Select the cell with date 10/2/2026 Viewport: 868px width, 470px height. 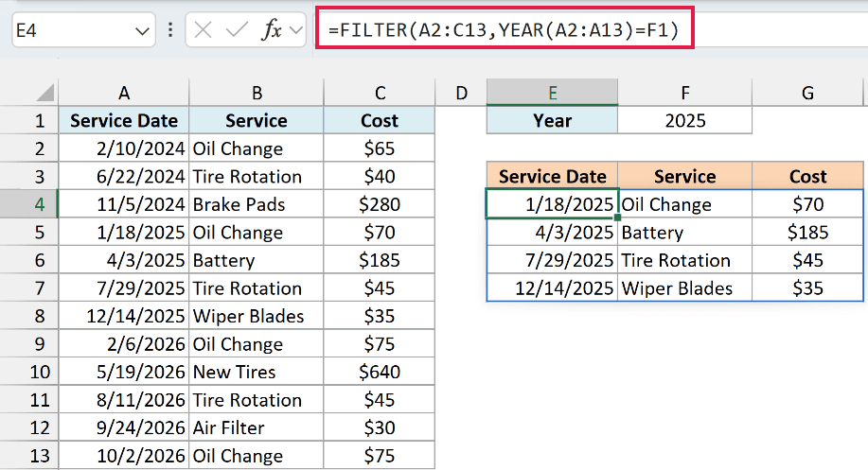coord(124,456)
